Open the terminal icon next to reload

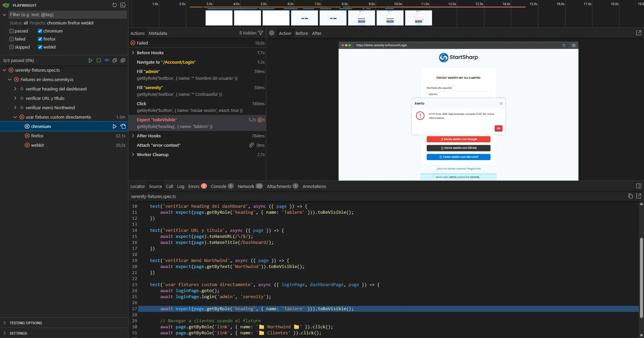point(122,5)
